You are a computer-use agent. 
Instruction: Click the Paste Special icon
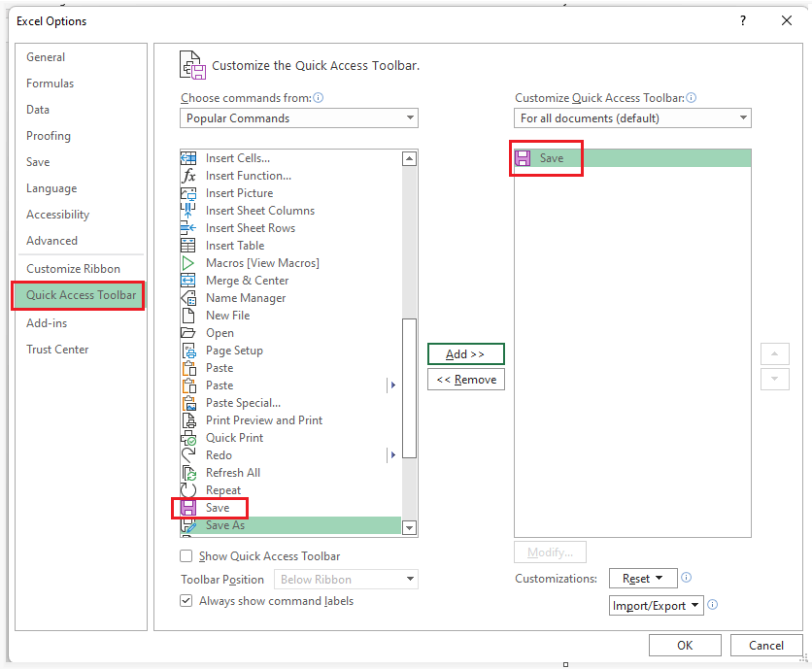pyautogui.click(x=188, y=403)
